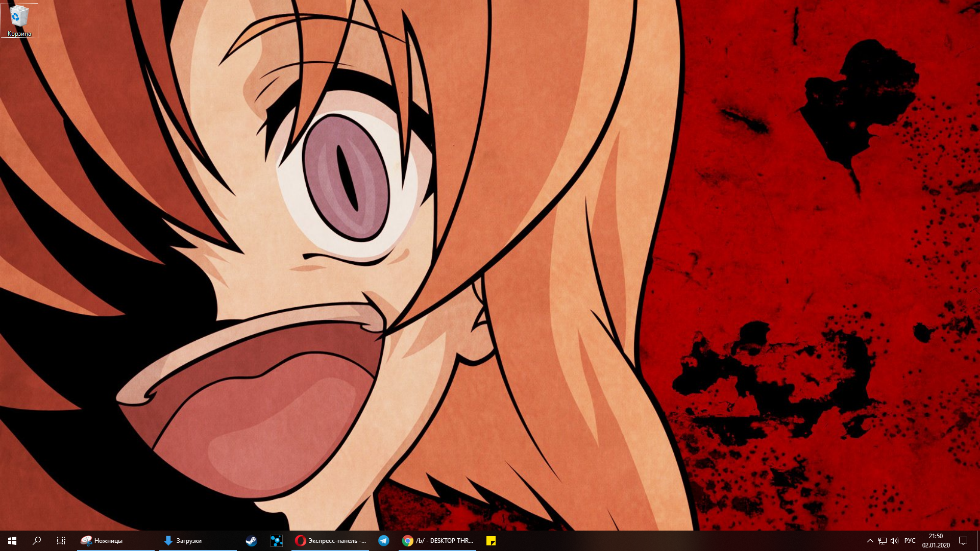980x551 pixels.
Task: Launch Steam from the taskbar
Action: 251,541
